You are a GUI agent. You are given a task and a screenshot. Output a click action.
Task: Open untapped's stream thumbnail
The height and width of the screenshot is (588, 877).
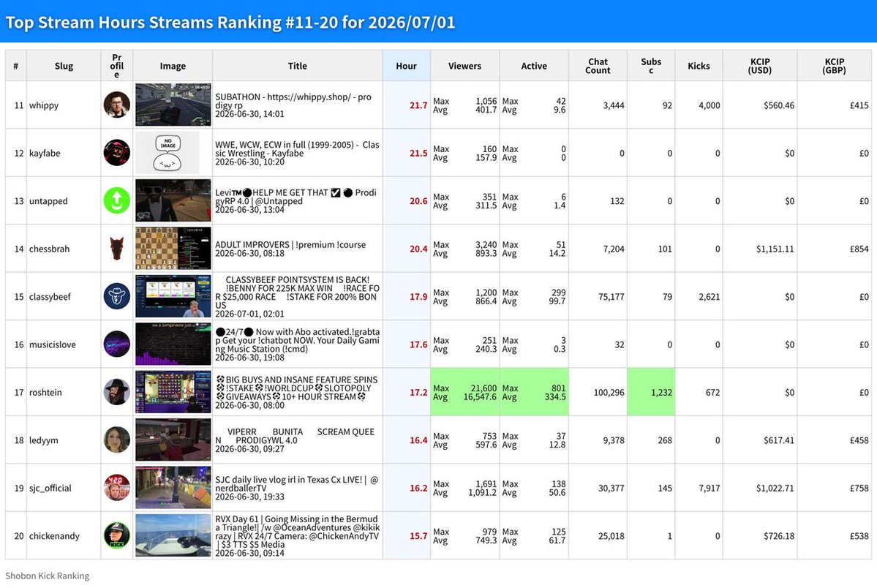click(x=173, y=200)
